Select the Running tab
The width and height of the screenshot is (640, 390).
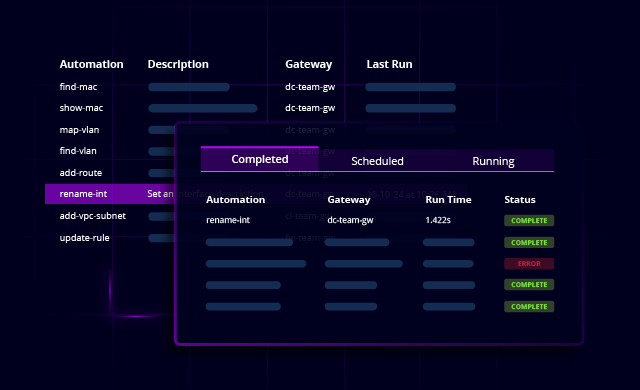click(493, 161)
